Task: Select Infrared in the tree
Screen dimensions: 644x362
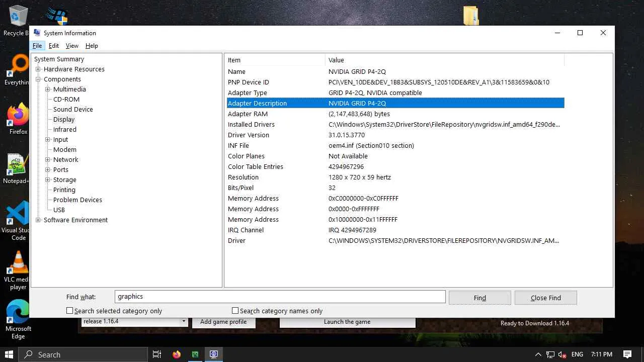Action: 65,130
